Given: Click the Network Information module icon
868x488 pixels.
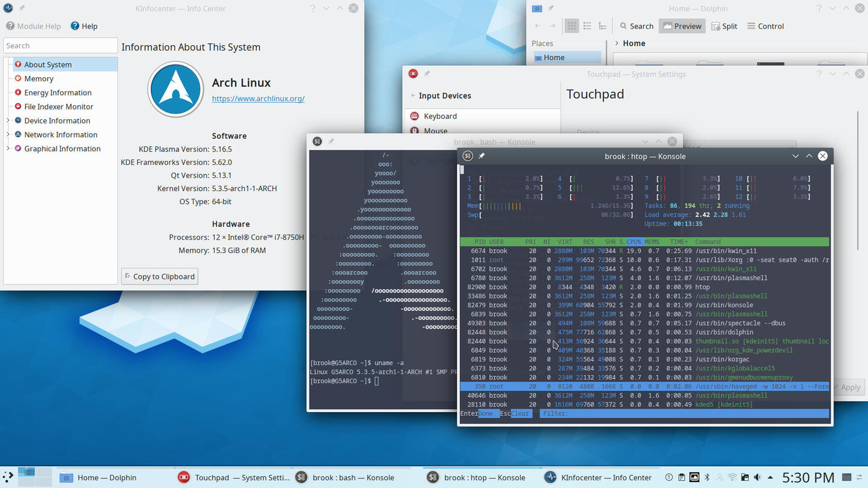Looking at the screenshot, I should [x=18, y=134].
